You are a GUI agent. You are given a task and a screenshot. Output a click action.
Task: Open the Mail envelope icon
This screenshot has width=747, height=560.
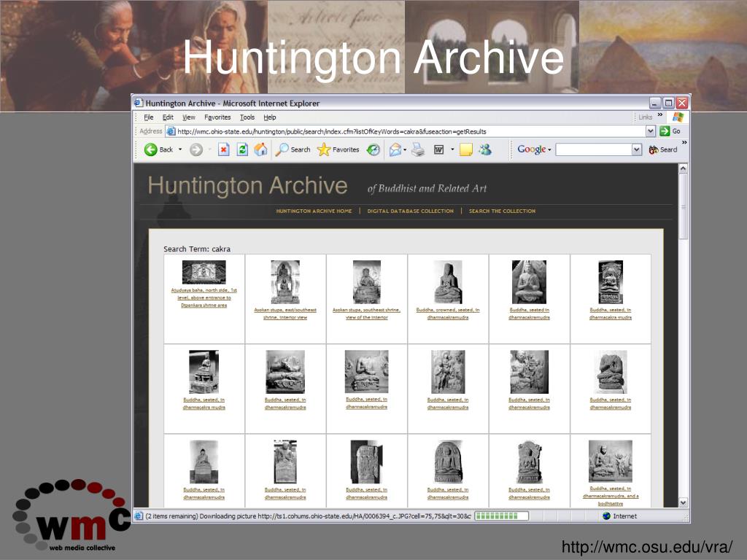pos(395,149)
